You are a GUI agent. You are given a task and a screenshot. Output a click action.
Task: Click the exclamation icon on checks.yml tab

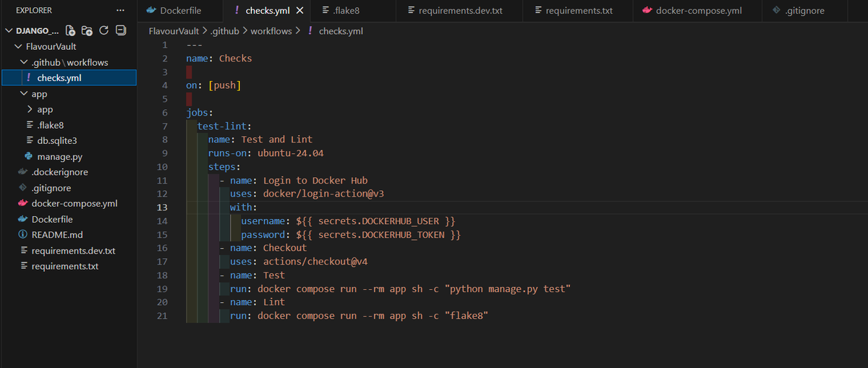[x=237, y=11]
